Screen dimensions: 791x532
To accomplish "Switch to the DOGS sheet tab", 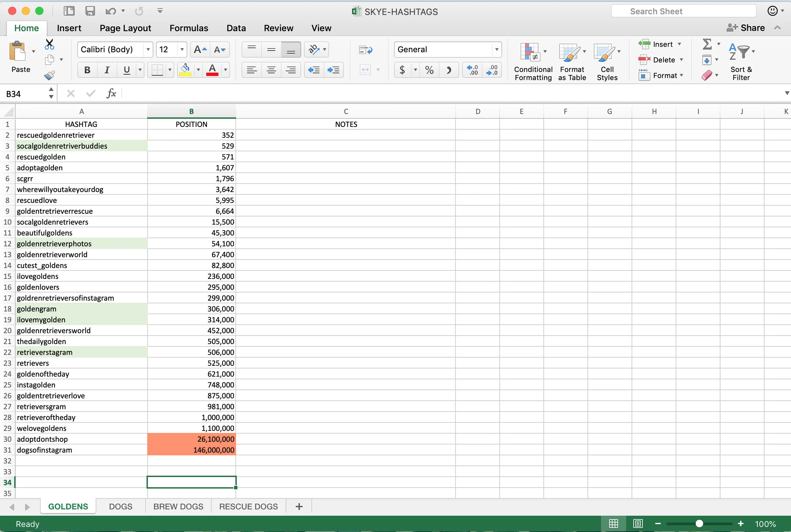I will pos(121,507).
